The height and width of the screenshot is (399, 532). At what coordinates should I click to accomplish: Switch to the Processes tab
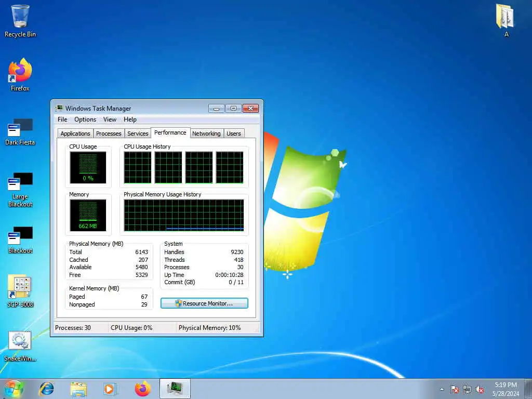[x=109, y=134]
